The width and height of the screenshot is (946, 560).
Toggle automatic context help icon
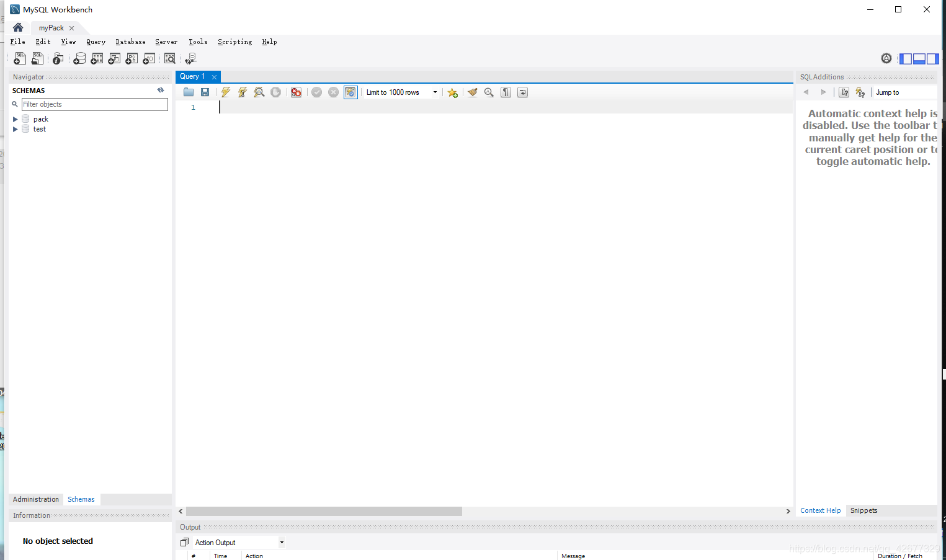tap(860, 92)
